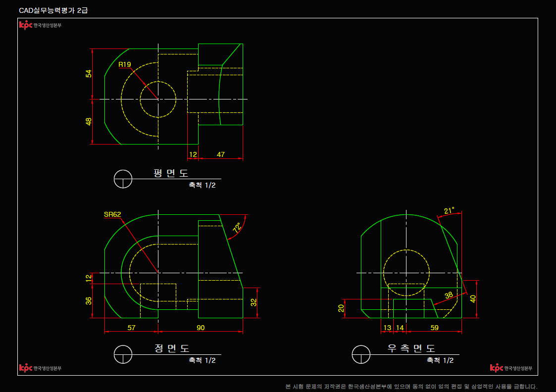Select the 13 horizontal dimension value
This screenshot has width=556, height=392.
pyautogui.click(x=387, y=328)
